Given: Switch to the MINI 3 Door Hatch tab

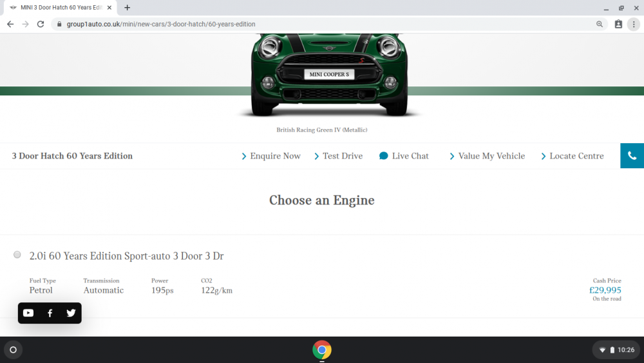Looking at the screenshot, I should click(x=61, y=7).
